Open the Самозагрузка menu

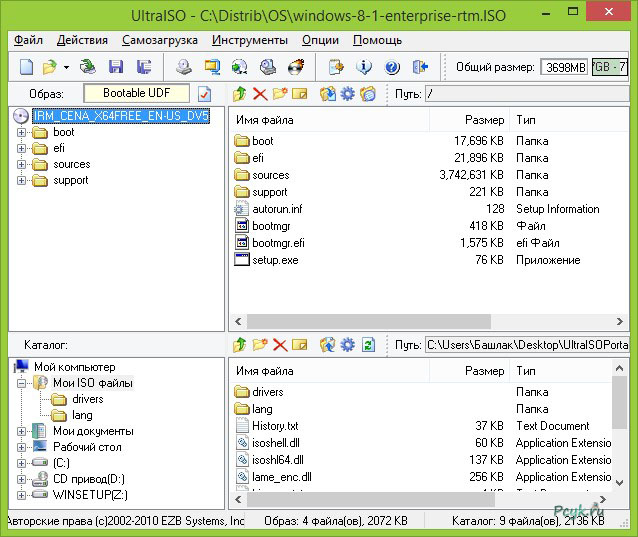160,40
